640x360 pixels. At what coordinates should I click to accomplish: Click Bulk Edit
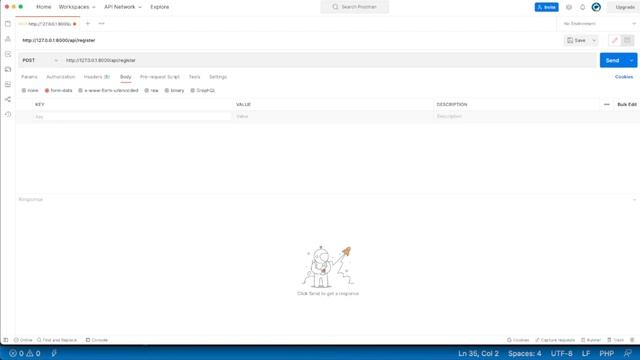coord(627,104)
